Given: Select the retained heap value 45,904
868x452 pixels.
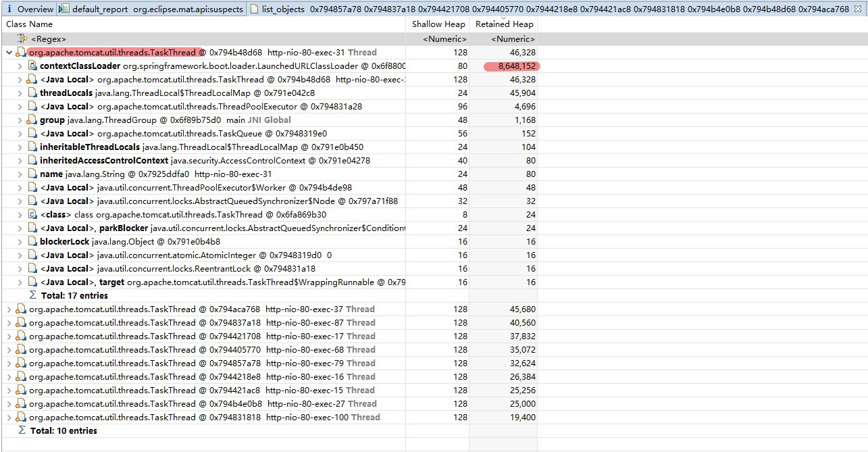Looking at the screenshot, I should click(522, 93).
